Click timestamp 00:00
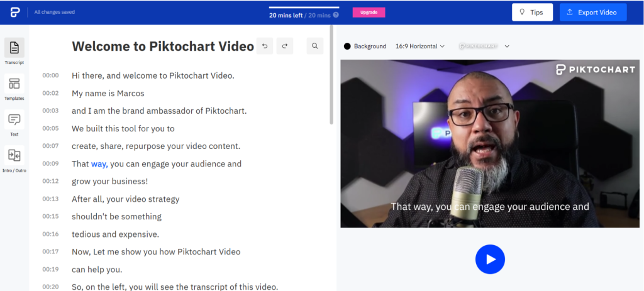This screenshot has height=291, width=644. tap(50, 75)
